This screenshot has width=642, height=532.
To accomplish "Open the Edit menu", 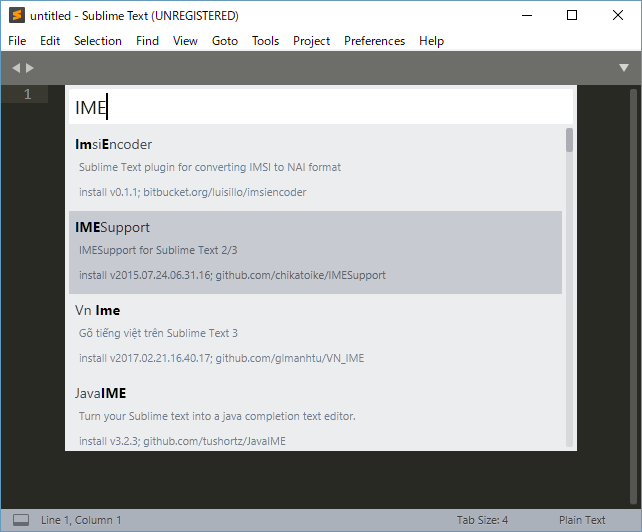I will click(50, 41).
